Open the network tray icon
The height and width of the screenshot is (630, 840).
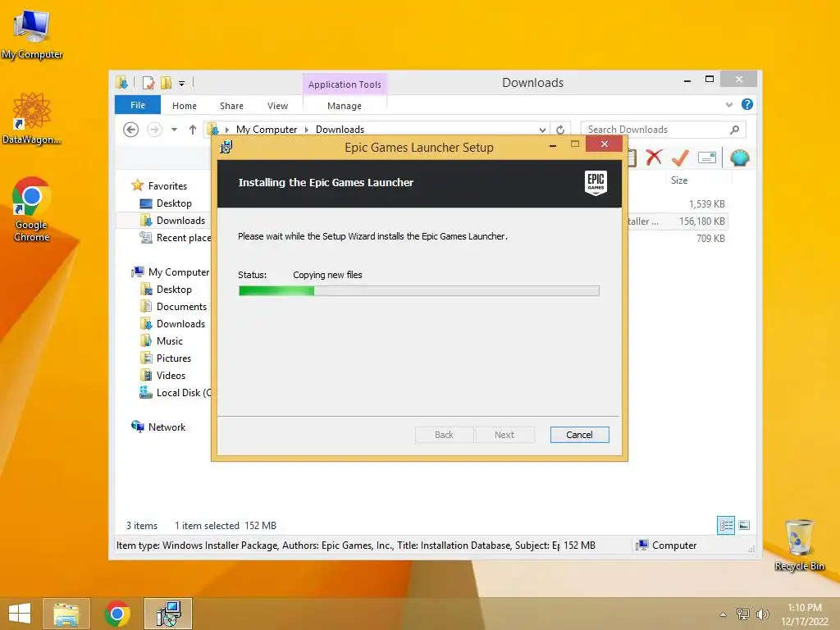point(742,614)
